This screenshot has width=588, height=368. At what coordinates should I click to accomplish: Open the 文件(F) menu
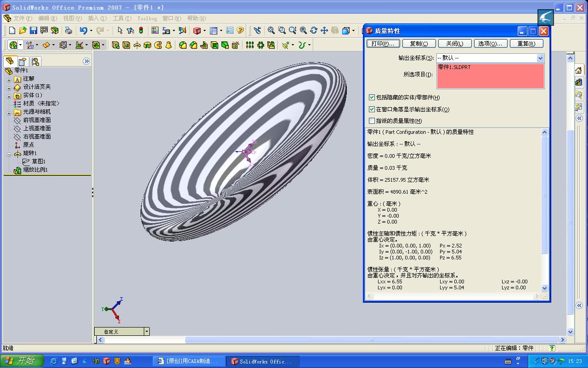pyautogui.click(x=23, y=18)
